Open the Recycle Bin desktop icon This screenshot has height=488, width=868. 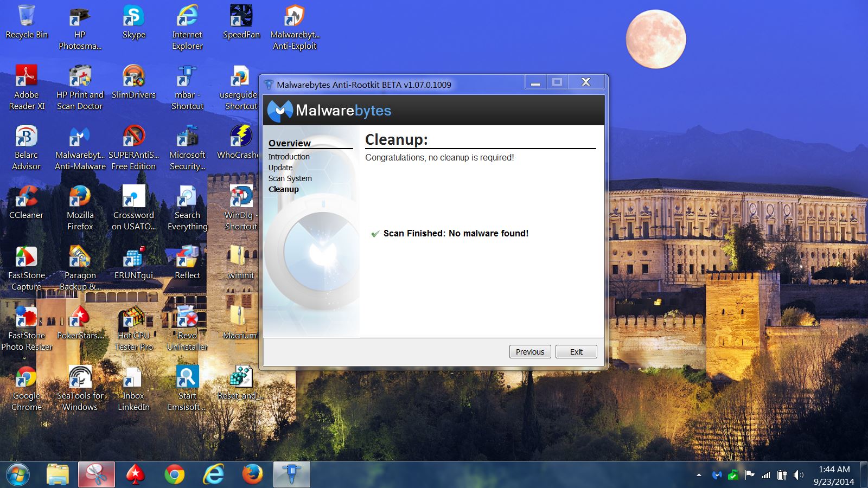click(x=27, y=23)
